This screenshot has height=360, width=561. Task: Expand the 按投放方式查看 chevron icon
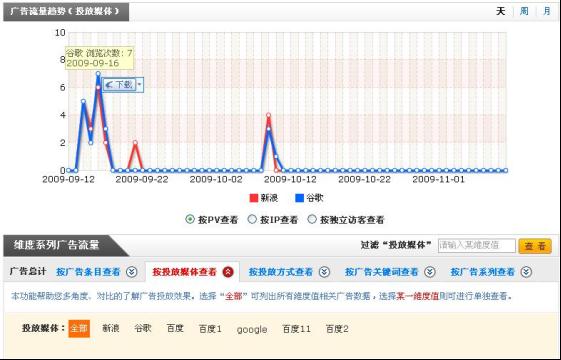[325, 272]
